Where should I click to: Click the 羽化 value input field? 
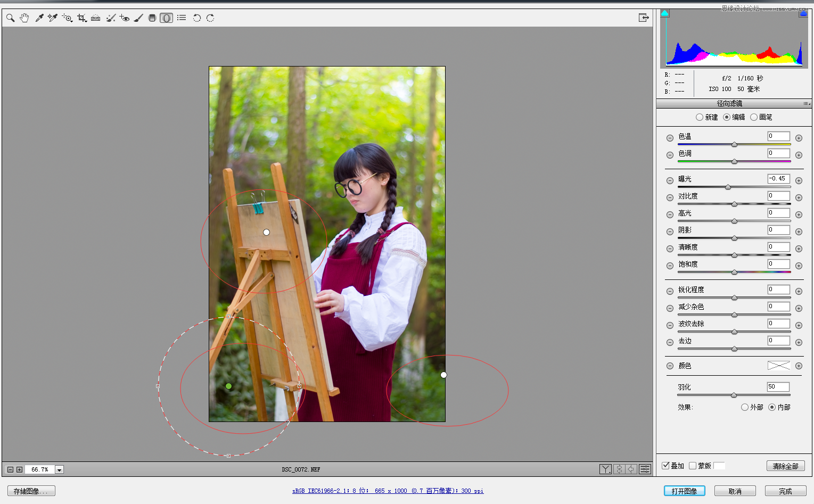point(778,387)
